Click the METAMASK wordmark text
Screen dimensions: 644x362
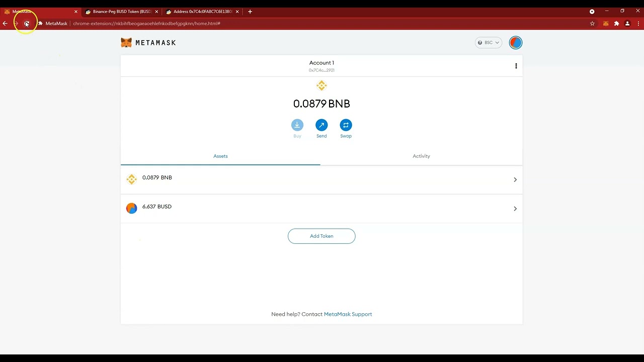click(155, 43)
